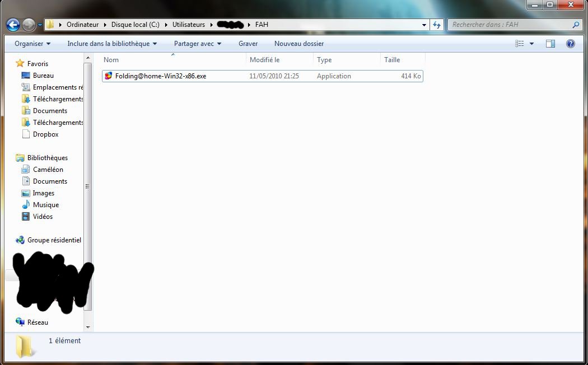This screenshot has width=588, height=365.
Task: Refresh the folder with the refresh icon
Action: click(x=436, y=25)
